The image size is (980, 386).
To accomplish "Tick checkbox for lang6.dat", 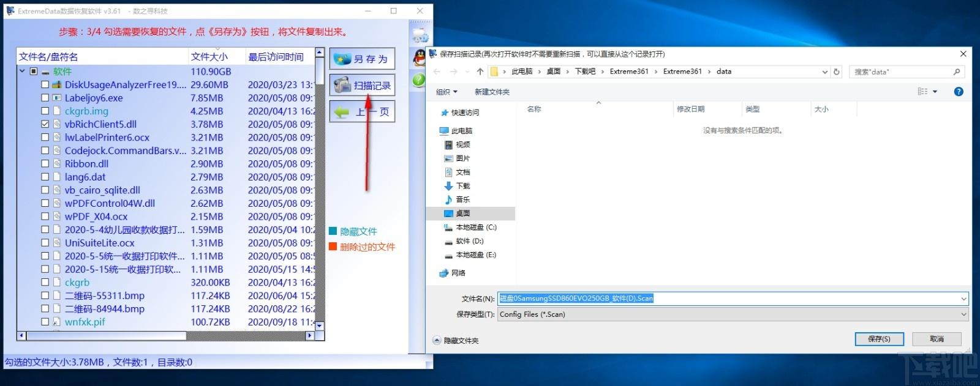I will tap(45, 177).
